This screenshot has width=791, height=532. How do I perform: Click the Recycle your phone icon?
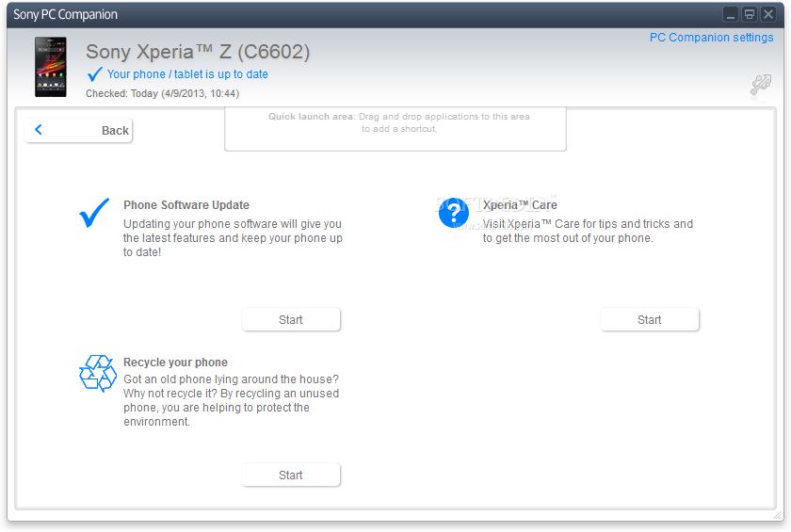[98, 373]
